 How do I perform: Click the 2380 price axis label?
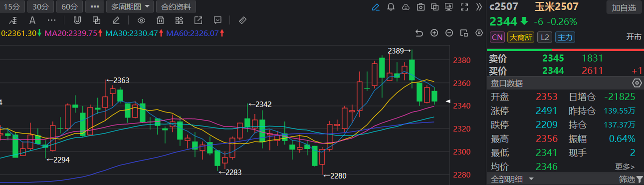tap(461, 60)
